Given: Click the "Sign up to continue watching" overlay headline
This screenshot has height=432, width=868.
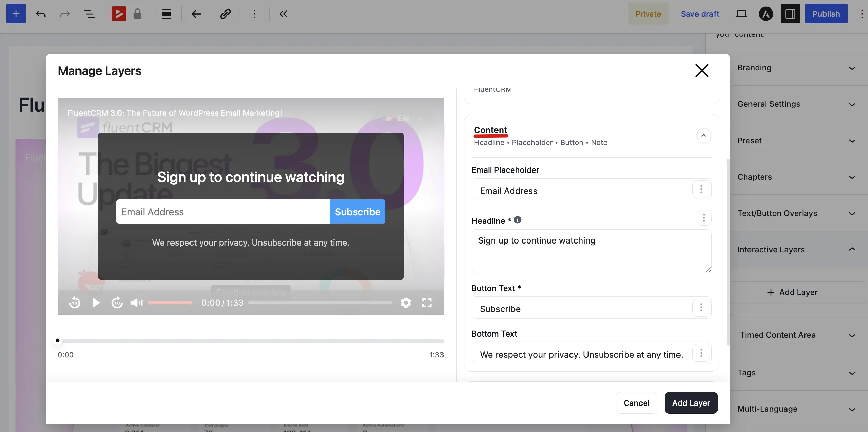Looking at the screenshot, I should (251, 177).
